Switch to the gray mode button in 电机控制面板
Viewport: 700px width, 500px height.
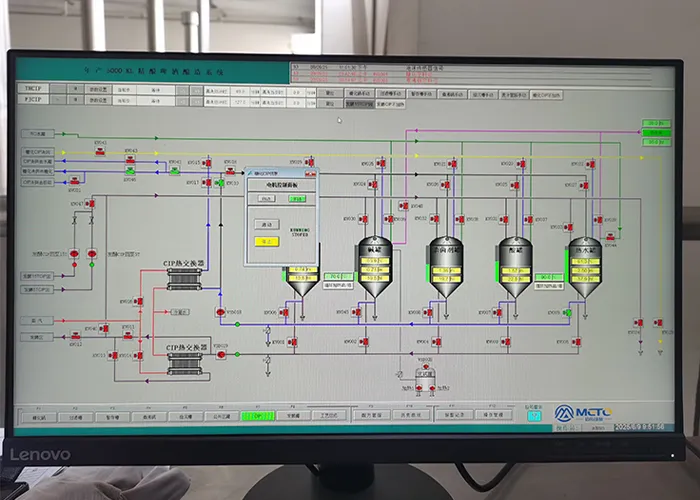coord(267,198)
